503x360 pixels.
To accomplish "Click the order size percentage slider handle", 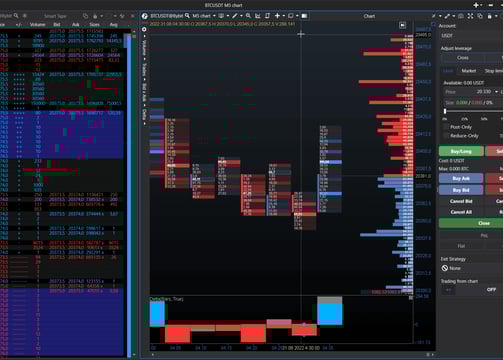I will [445, 111].
